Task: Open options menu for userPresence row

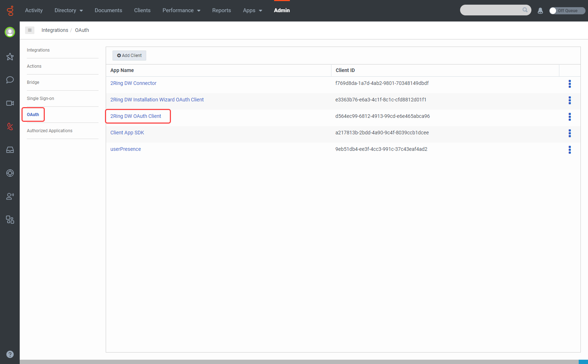Action: coord(569,150)
